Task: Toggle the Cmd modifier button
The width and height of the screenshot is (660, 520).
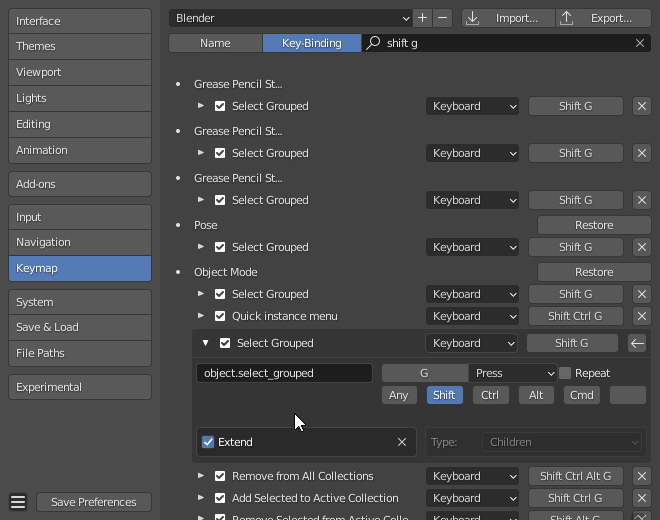Action: pyautogui.click(x=582, y=395)
